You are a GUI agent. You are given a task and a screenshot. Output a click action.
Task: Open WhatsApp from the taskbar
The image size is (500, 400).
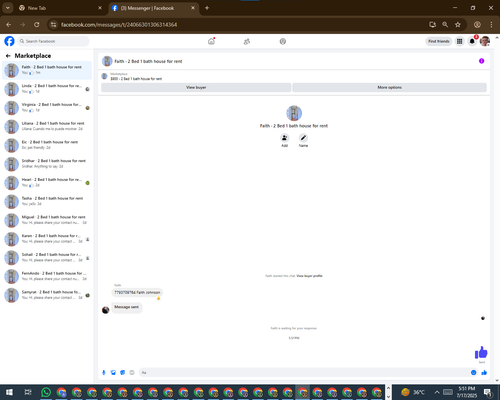(46, 392)
